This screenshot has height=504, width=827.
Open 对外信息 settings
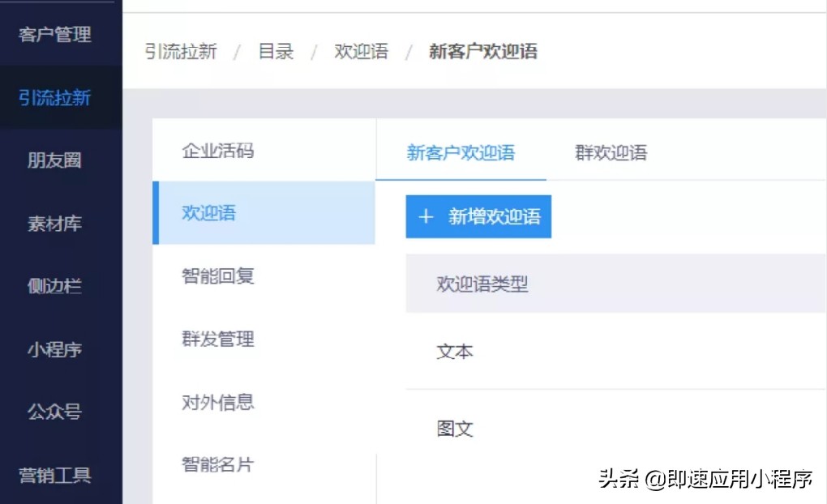pos(217,402)
